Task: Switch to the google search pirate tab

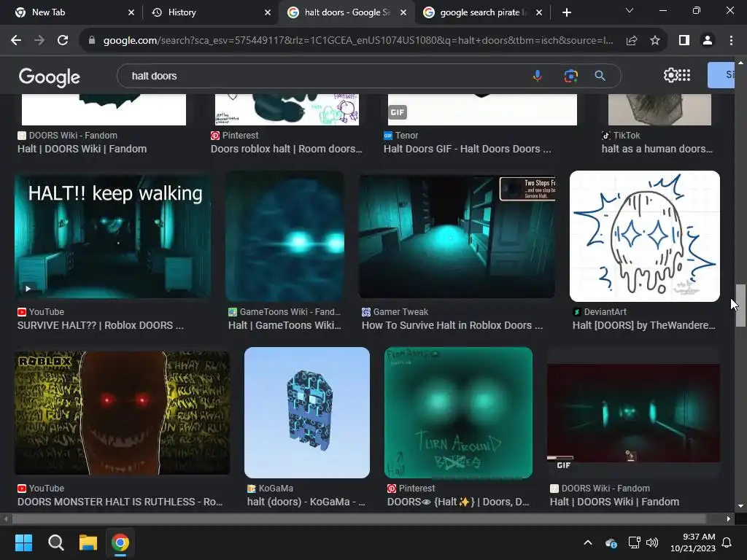Action: 482,12
